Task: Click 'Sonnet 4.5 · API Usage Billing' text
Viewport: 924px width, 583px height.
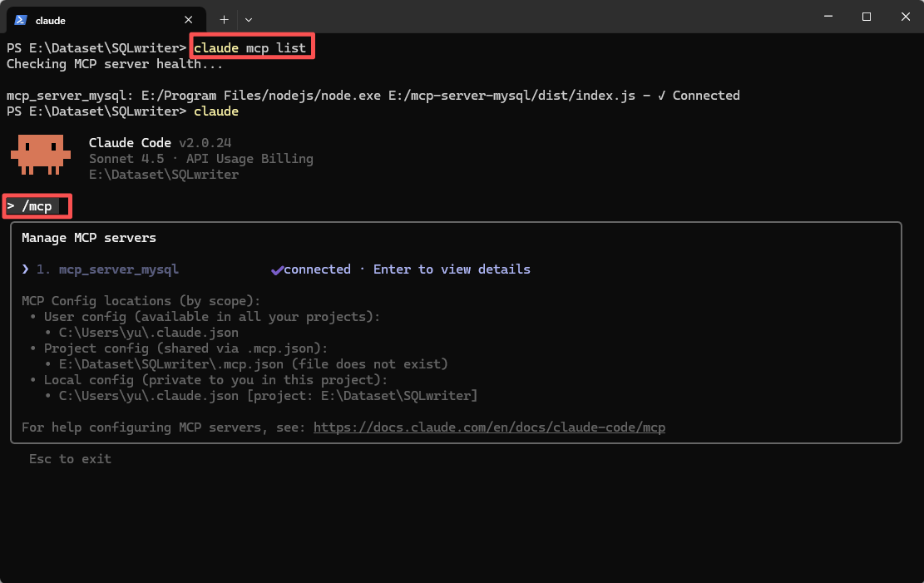Action: coord(201,159)
